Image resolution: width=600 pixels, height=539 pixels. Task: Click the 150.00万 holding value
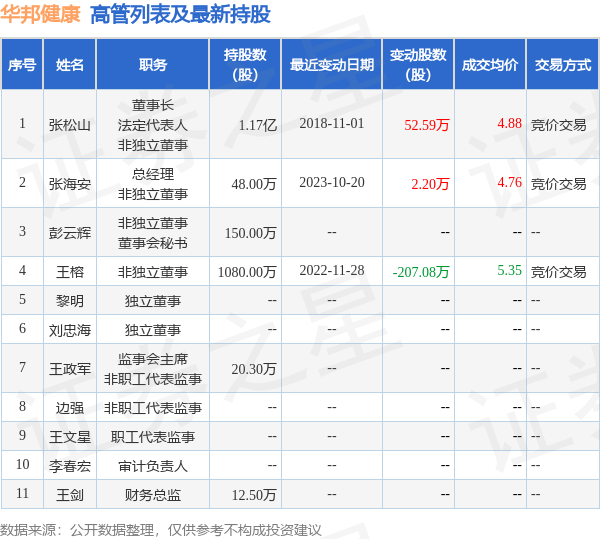[251, 233]
